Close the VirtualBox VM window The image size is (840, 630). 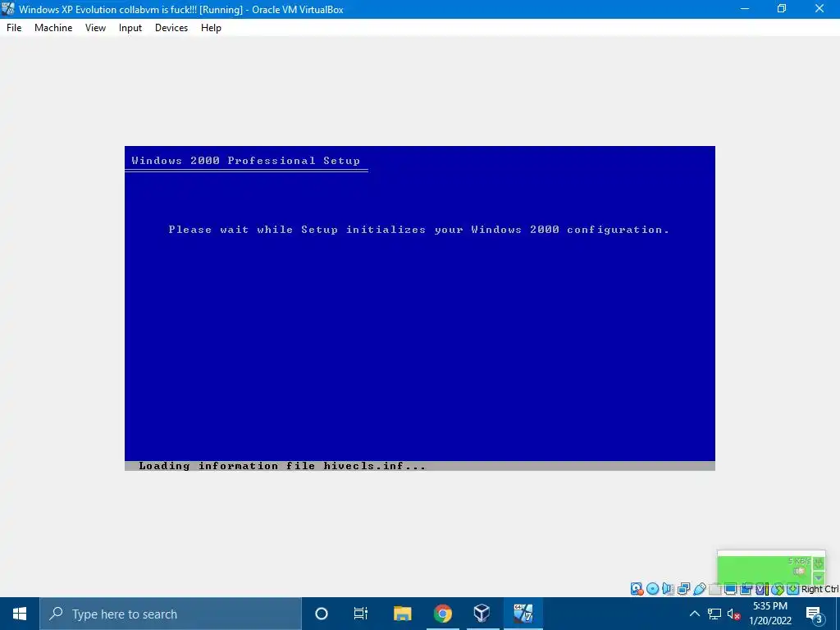click(x=819, y=8)
